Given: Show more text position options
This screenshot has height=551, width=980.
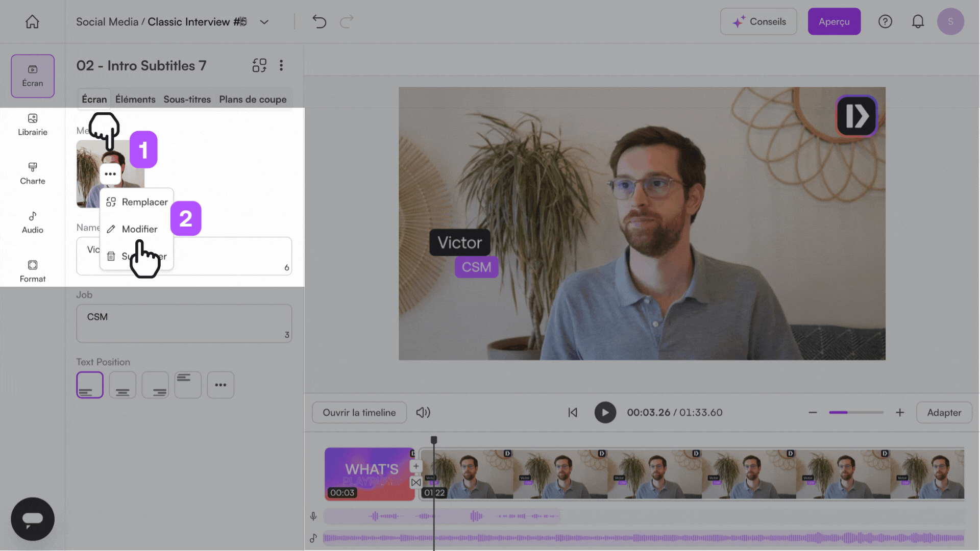Looking at the screenshot, I should [220, 385].
